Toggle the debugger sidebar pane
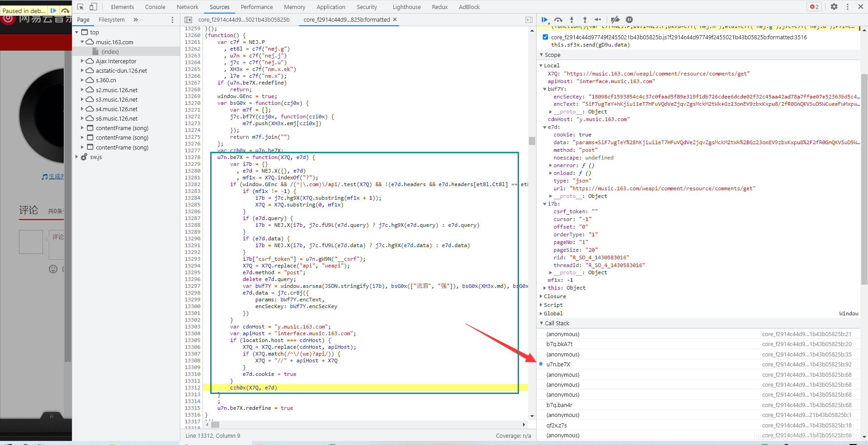 click(x=528, y=20)
